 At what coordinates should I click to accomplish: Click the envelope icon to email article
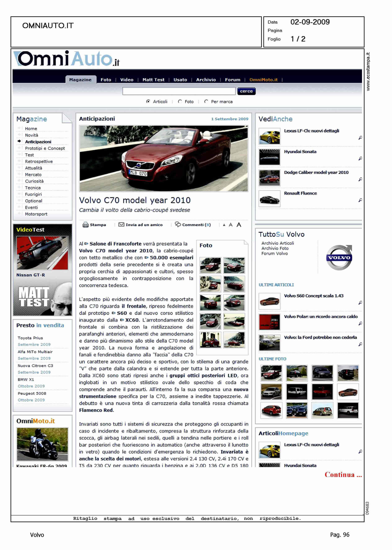(x=121, y=225)
